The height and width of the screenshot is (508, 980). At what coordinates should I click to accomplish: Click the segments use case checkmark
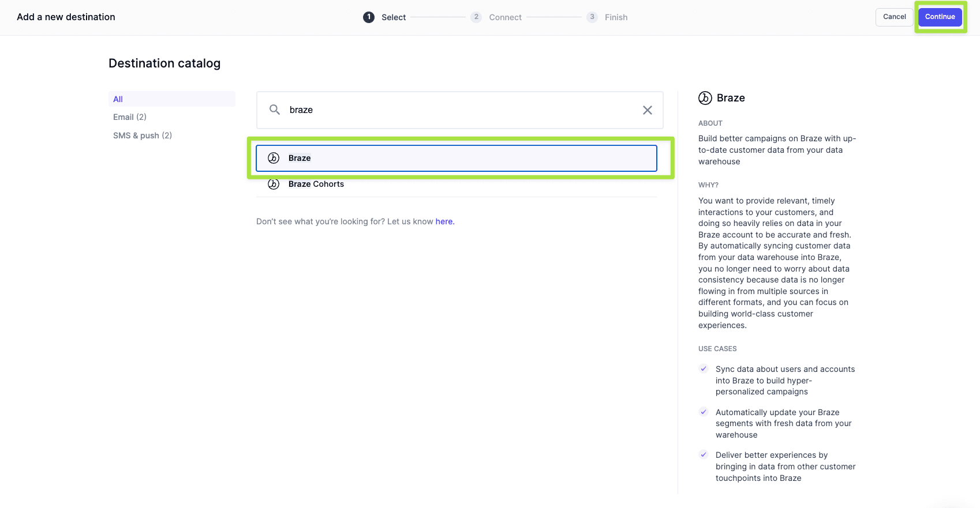[x=704, y=412]
